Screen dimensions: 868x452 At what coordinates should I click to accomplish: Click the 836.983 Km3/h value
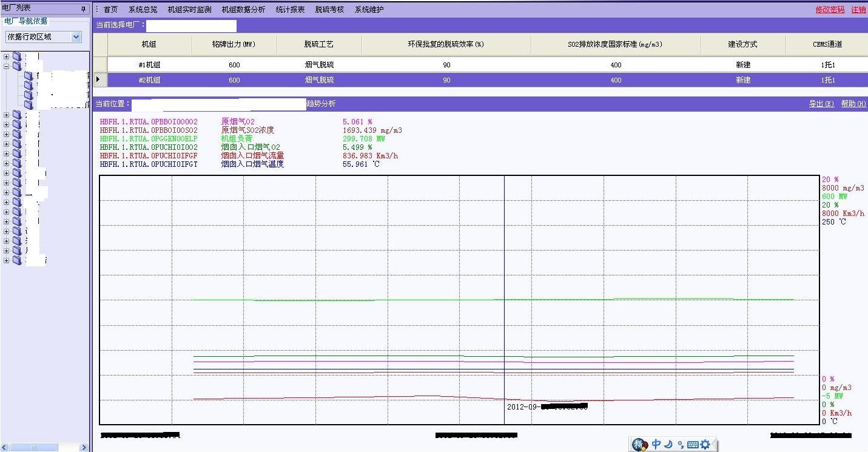click(x=371, y=156)
